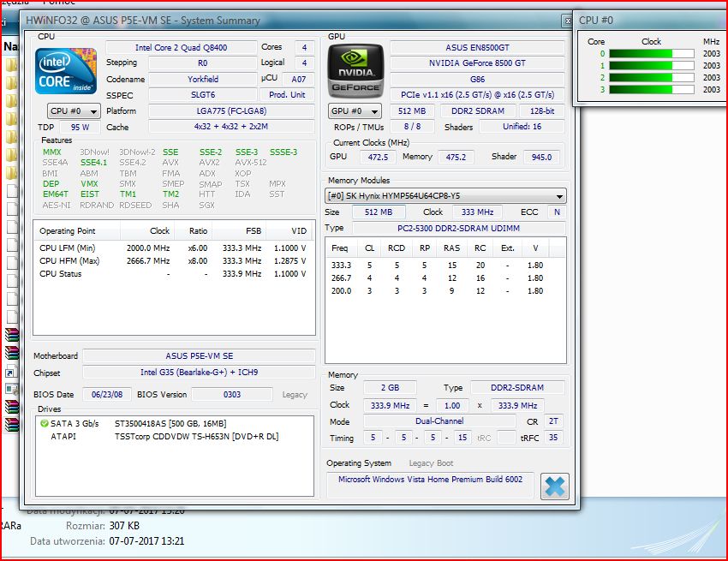
Task: Click the EM64T feature flag
Action: click(x=56, y=194)
